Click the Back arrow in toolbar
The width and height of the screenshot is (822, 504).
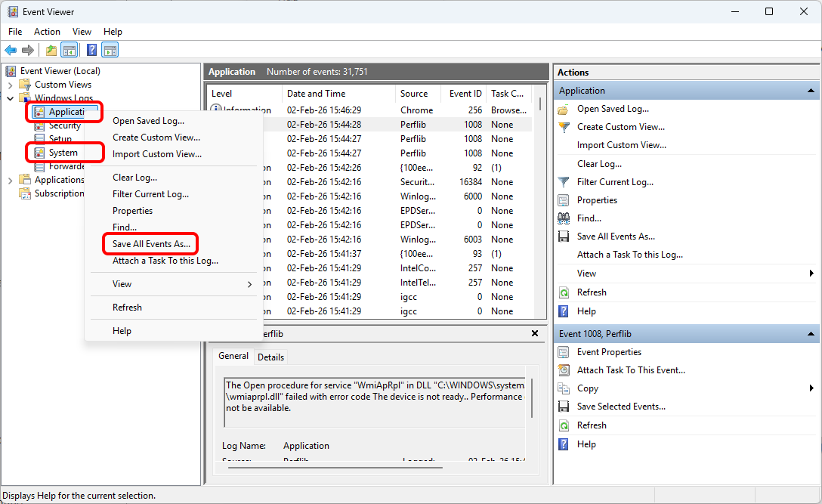tap(11, 51)
